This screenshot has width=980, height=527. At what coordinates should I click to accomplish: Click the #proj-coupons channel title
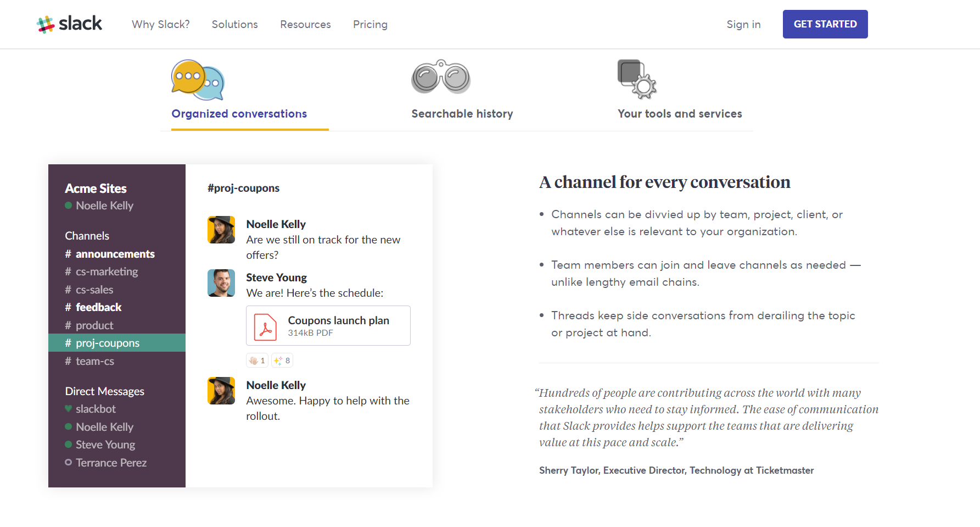click(243, 188)
